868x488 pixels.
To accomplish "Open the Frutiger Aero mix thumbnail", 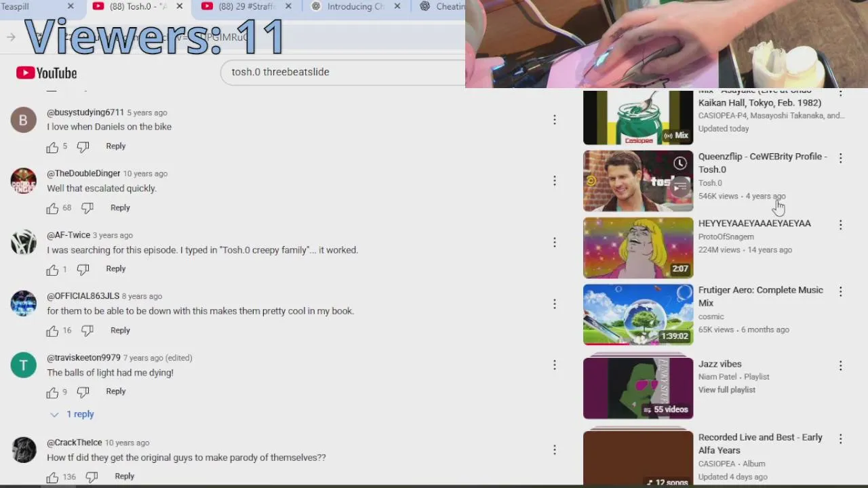I will (638, 314).
